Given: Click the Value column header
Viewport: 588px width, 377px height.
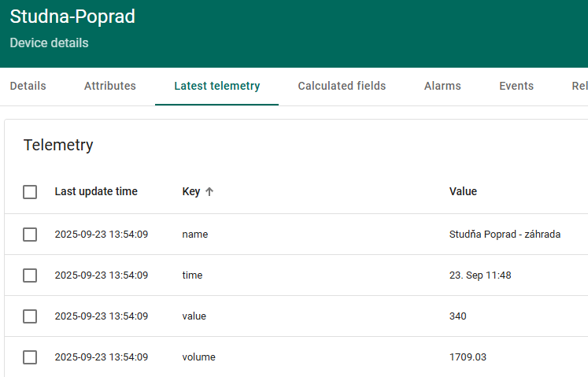Looking at the screenshot, I should [463, 191].
